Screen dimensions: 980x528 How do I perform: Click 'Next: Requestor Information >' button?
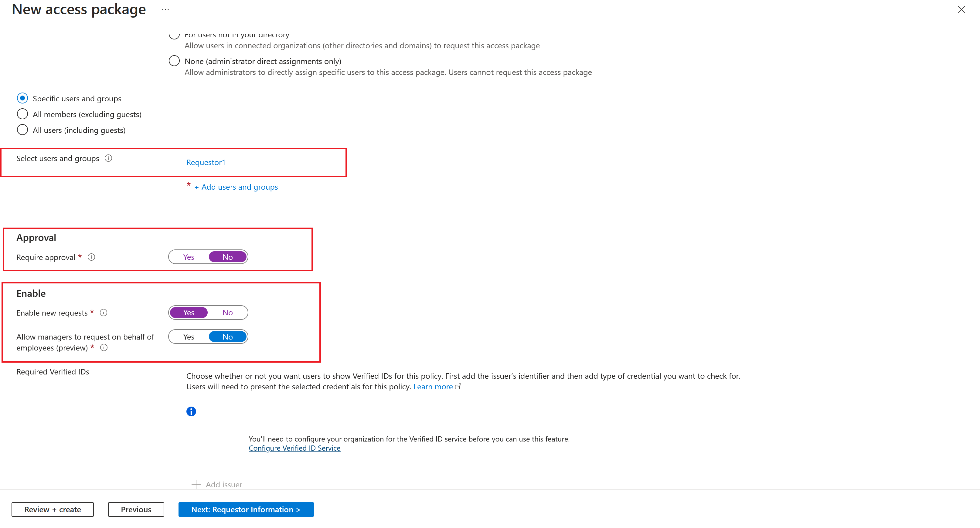(246, 509)
